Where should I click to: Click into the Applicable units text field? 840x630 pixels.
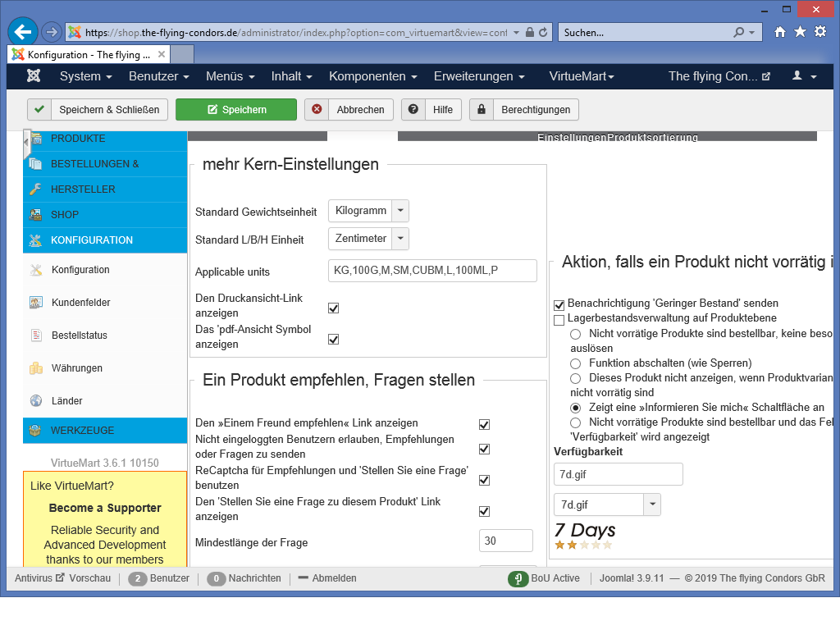(431, 271)
